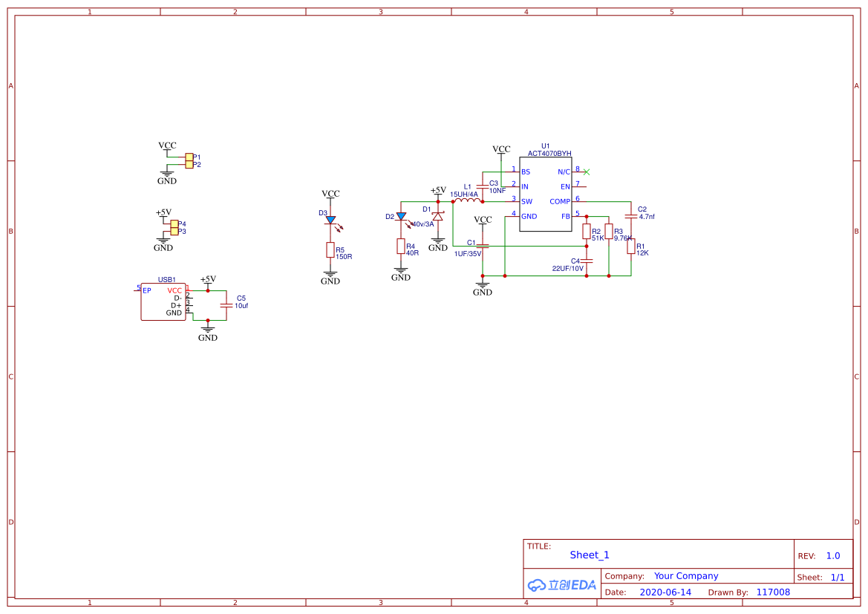Click the "22UF/10V" value label
868x614 pixels.
tap(567, 269)
